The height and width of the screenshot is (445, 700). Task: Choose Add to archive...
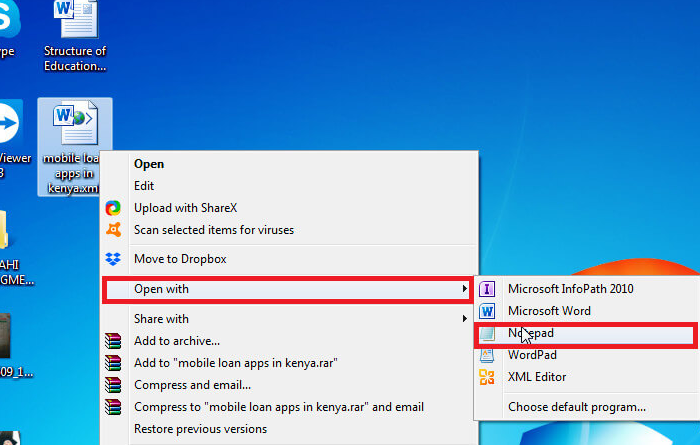177,341
